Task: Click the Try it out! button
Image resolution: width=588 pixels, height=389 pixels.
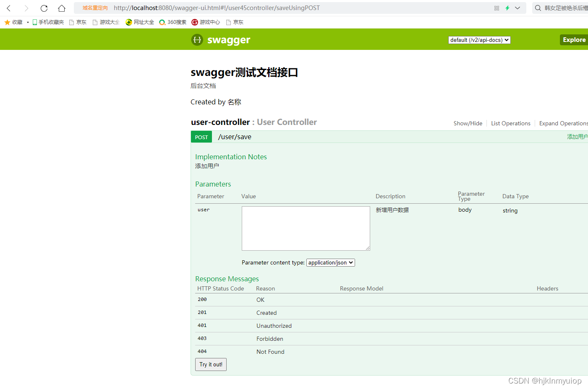Action: coord(211,364)
